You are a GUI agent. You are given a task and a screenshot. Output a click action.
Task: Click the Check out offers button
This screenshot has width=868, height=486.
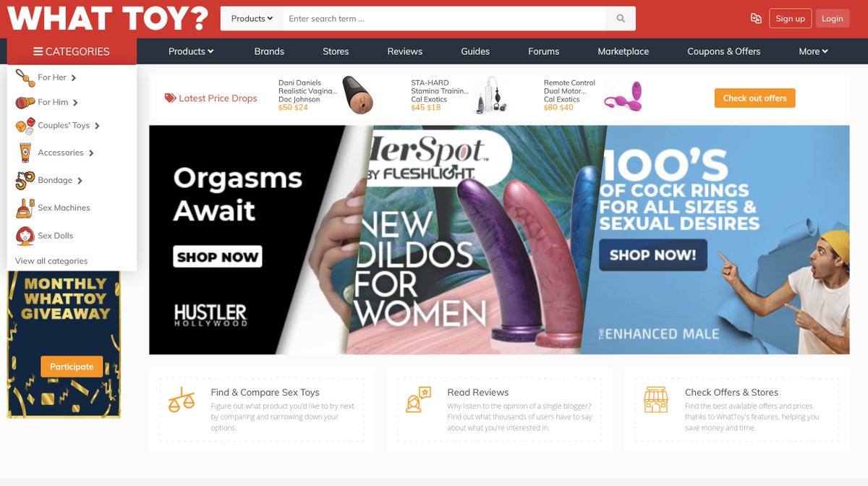(x=754, y=98)
